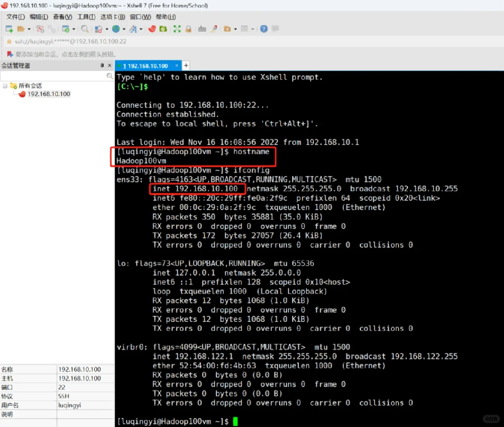This screenshot has height=427, width=504.
Task: Click the folder transfer toolbar icon
Action: point(227,29)
